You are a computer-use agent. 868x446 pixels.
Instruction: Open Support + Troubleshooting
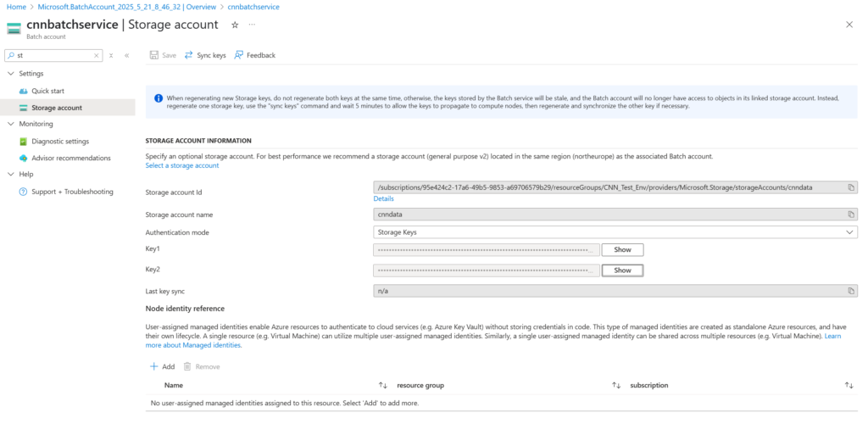pos(72,192)
